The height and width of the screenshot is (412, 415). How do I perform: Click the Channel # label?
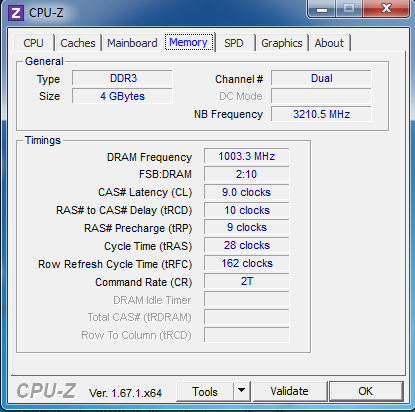tap(239, 79)
